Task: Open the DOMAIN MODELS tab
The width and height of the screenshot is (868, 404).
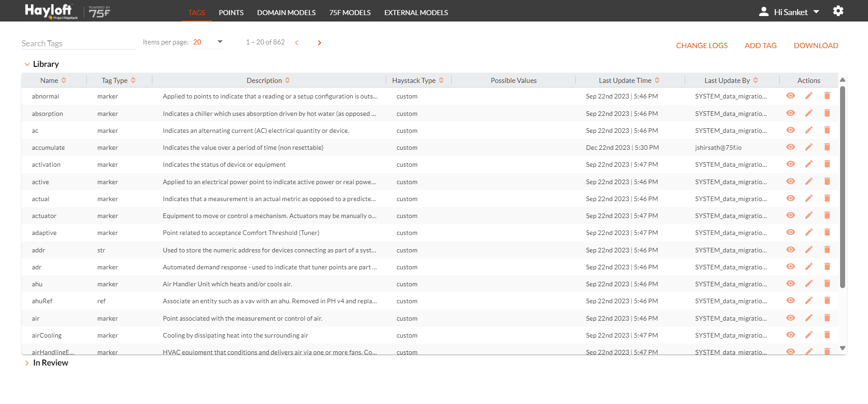Action: tap(286, 12)
